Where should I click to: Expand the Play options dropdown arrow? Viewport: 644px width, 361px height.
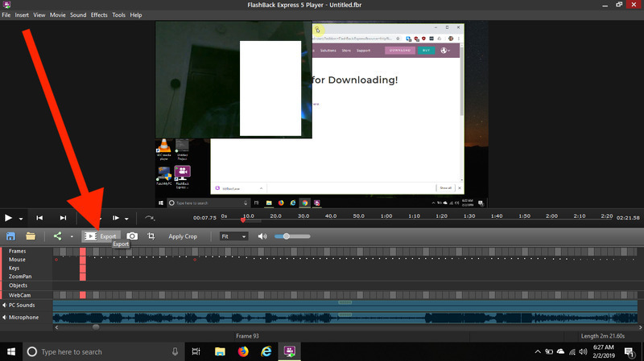coord(22,218)
